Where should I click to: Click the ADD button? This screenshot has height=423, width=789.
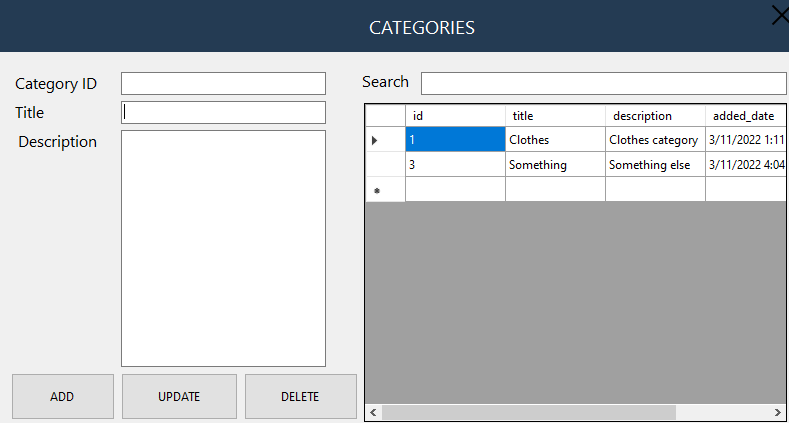62,397
